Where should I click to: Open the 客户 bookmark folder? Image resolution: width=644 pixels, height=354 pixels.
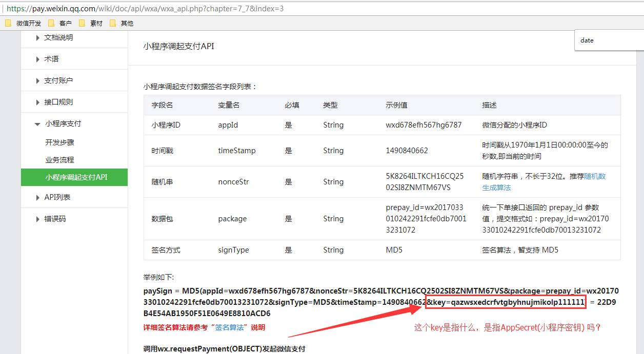[60, 23]
